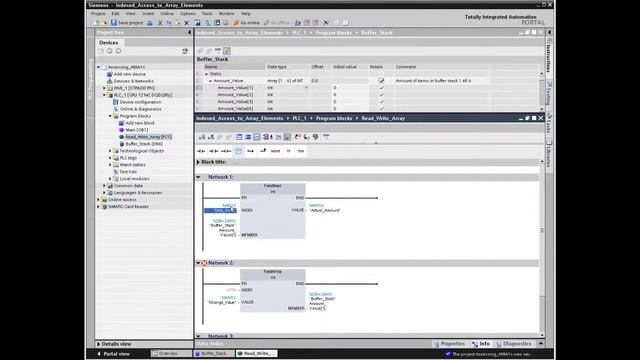This screenshot has height=360, width=640.
Task: Collapse the PLC_1 device node
Action: [x=104, y=95]
